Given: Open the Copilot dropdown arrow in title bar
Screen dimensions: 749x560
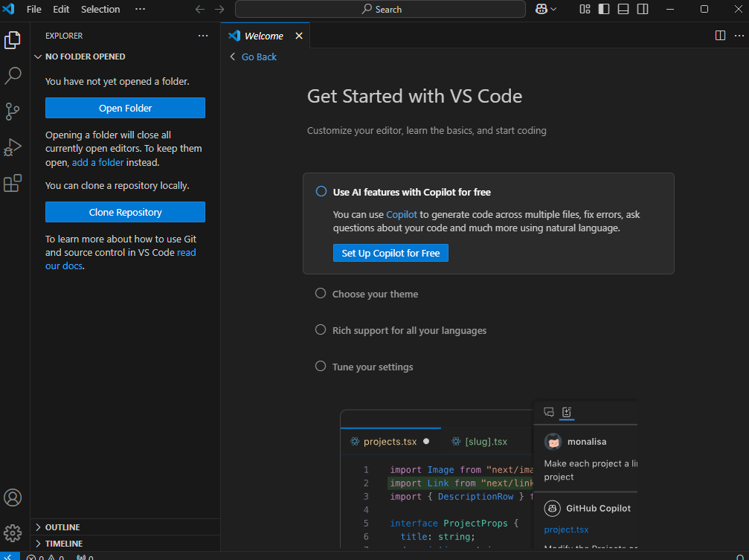Looking at the screenshot, I should pyautogui.click(x=553, y=9).
